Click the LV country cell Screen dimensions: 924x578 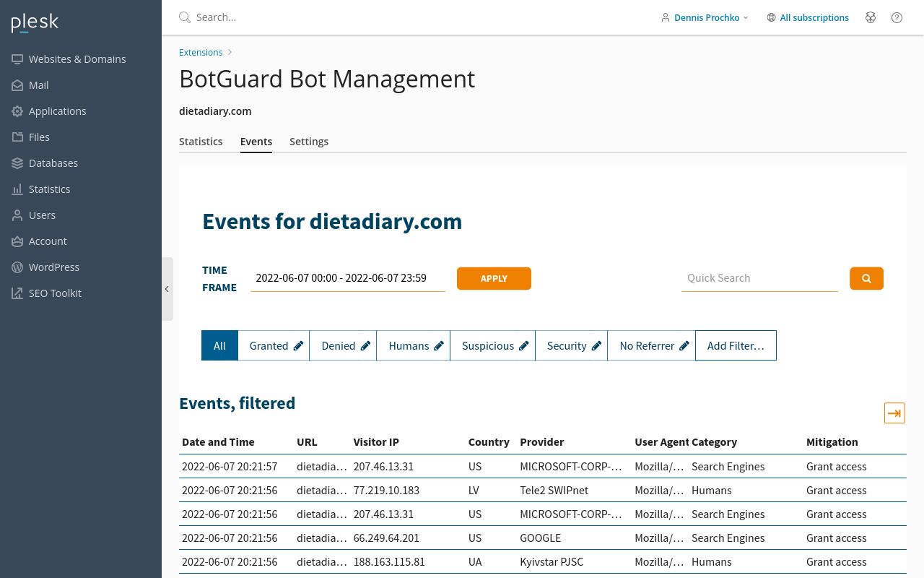point(474,491)
